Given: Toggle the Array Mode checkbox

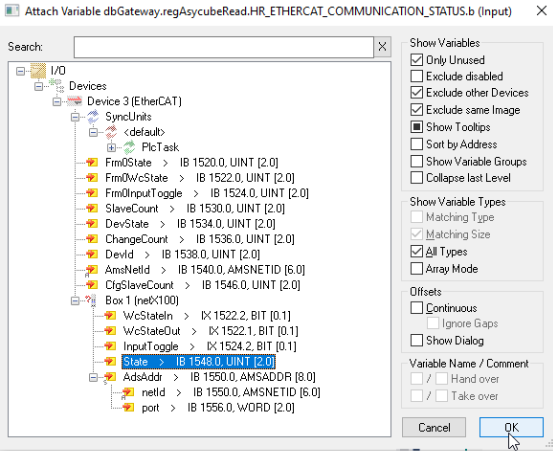Looking at the screenshot, I should pos(417,269).
